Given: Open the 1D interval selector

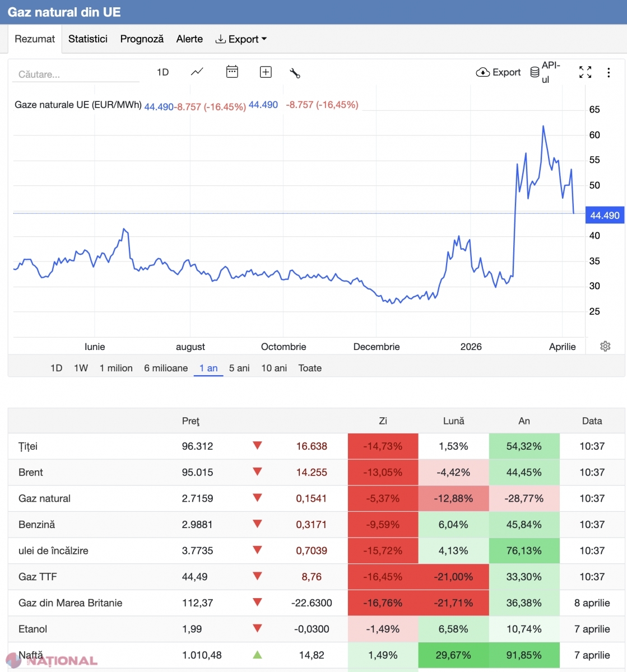Looking at the screenshot, I should (x=162, y=72).
